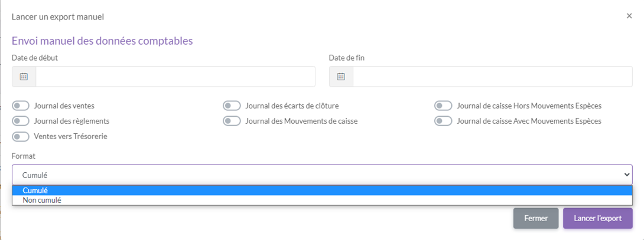Click the Fermer button
Image resolution: width=644 pixels, height=240 pixels.
[535, 218]
